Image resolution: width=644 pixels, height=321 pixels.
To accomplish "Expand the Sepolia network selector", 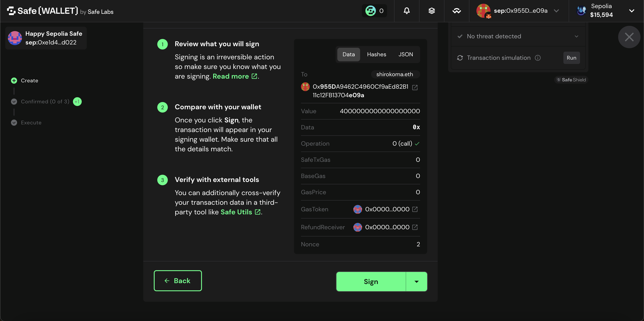I will (632, 11).
